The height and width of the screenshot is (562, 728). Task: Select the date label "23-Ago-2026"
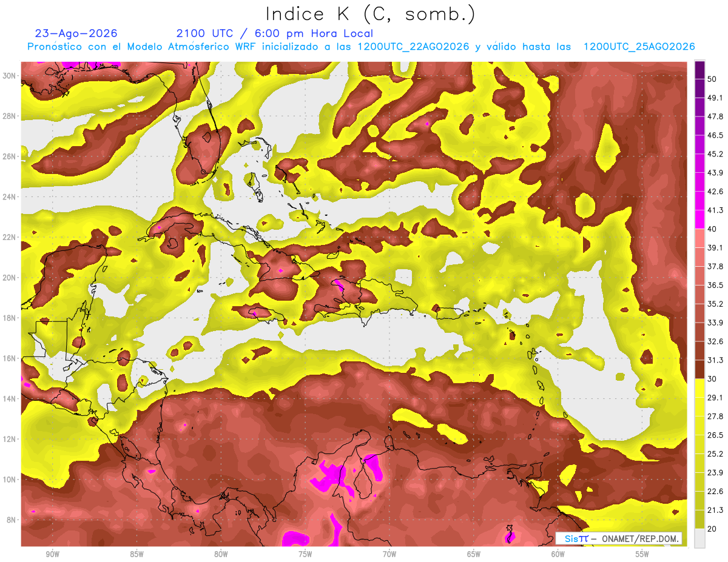click(x=76, y=33)
